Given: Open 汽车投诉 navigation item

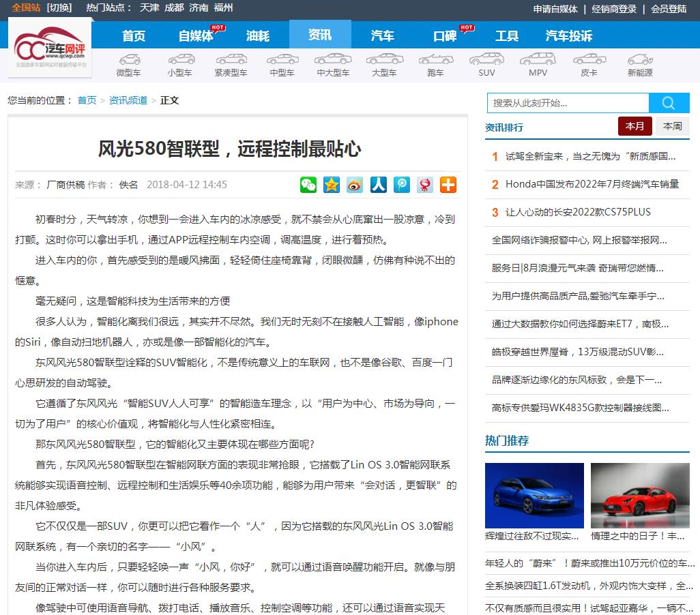Looking at the screenshot, I should (x=569, y=35).
